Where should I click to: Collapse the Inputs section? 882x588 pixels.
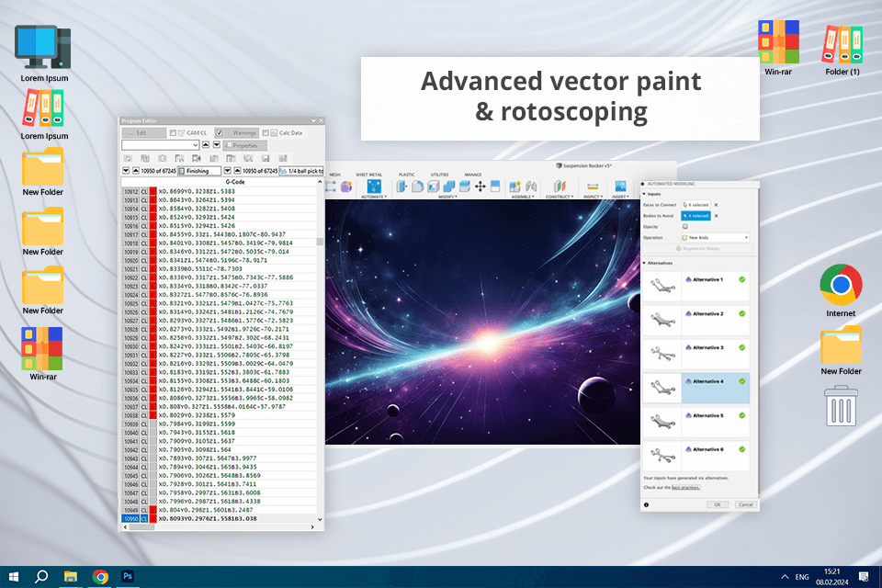[645, 194]
